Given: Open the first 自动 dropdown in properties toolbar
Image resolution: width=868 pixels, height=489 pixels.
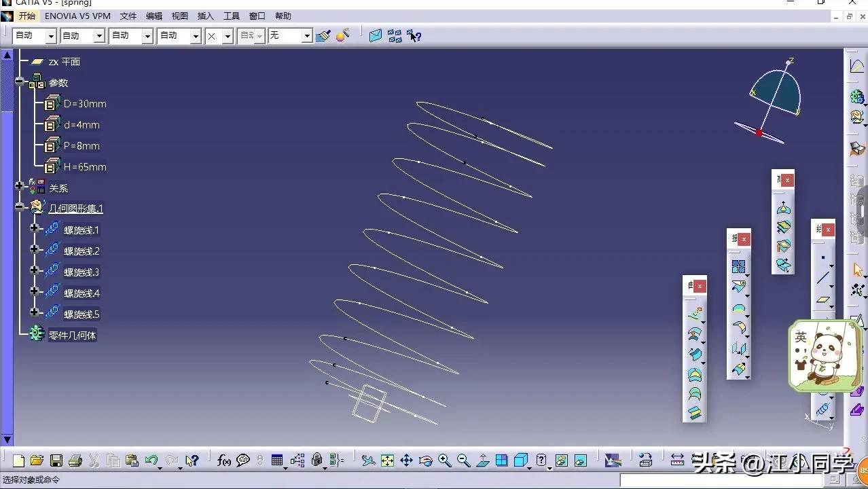Looking at the screenshot, I should pos(51,36).
